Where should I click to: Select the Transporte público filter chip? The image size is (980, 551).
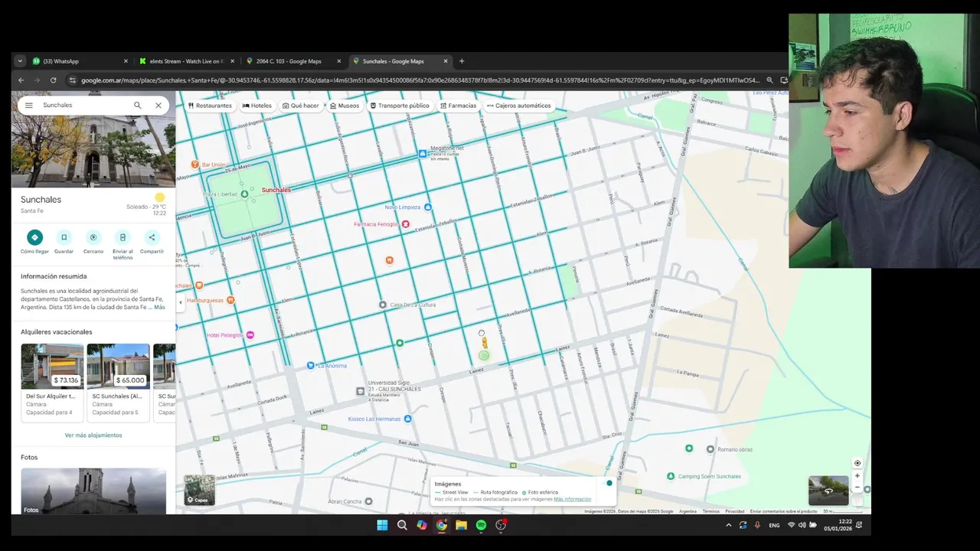[x=400, y=106]
